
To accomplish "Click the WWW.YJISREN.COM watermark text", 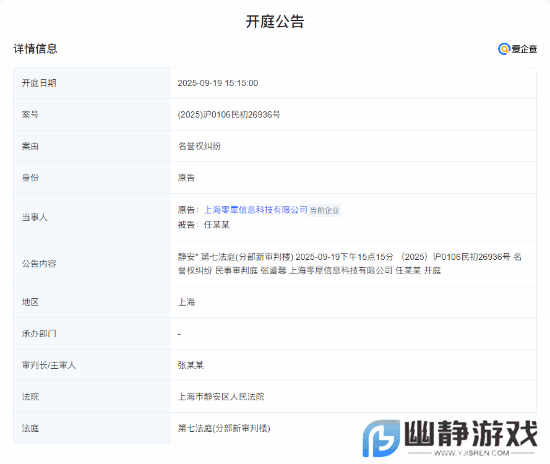I will pos(471,453).
